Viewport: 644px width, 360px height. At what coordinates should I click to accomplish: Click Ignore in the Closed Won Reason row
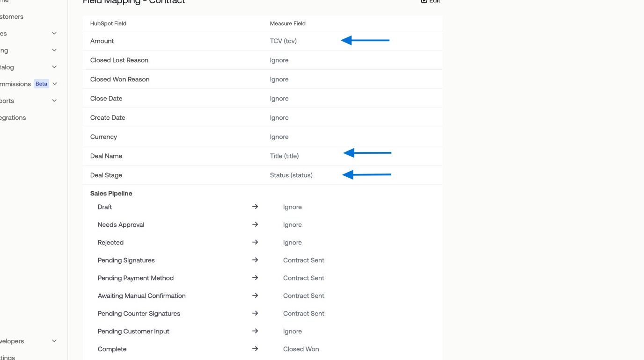(x=279, y=79)
